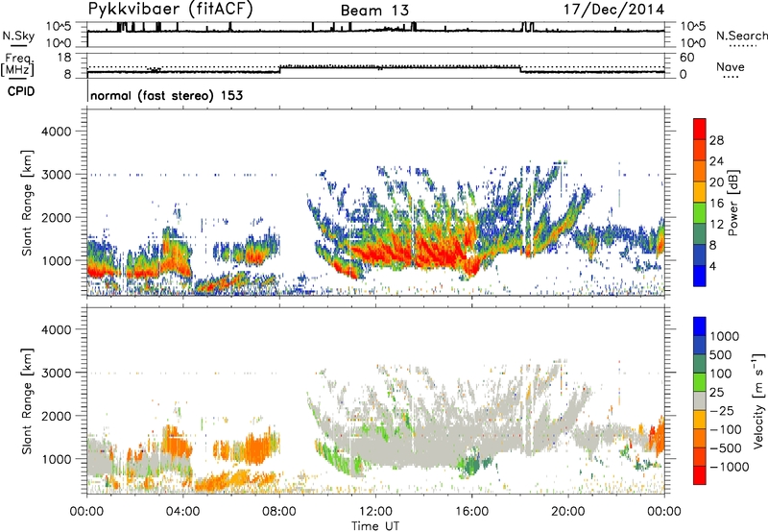Click the '18' tick on frequency axis
This screenshot has width=768, height=532.
point(64,58)
